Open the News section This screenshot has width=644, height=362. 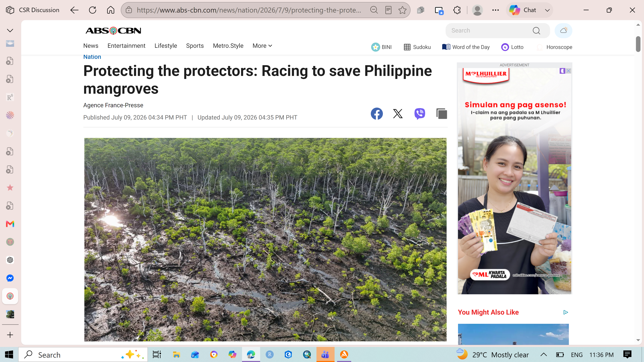tap(91, 46)
